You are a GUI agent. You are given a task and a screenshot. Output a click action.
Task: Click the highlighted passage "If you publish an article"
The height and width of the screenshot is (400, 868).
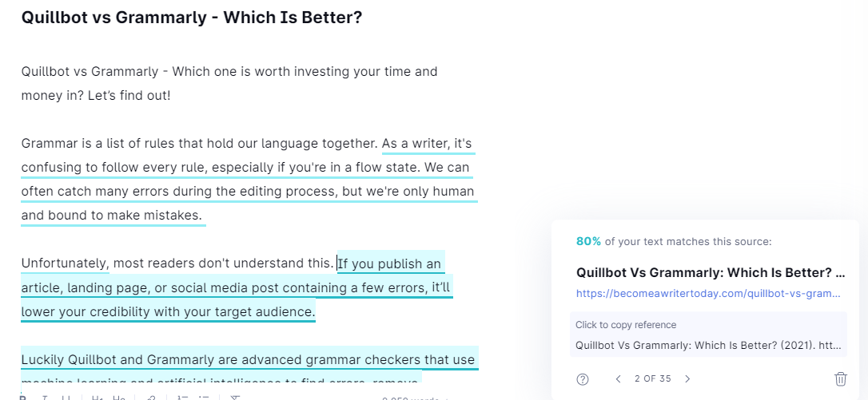tap(390, 263)
